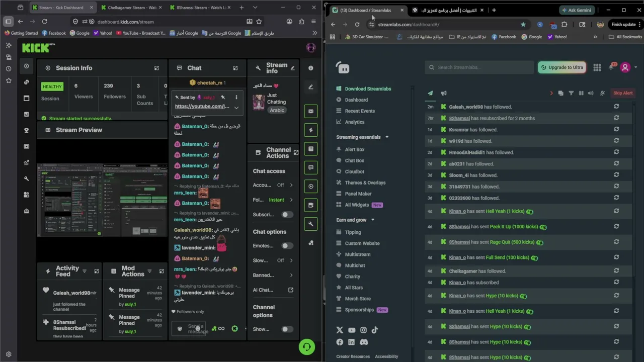Image resolution: width=644 pixels, height=362 pixels.
Task: Click the wrench icon in Kick's right sidebar
Action: tap(311, 224)
